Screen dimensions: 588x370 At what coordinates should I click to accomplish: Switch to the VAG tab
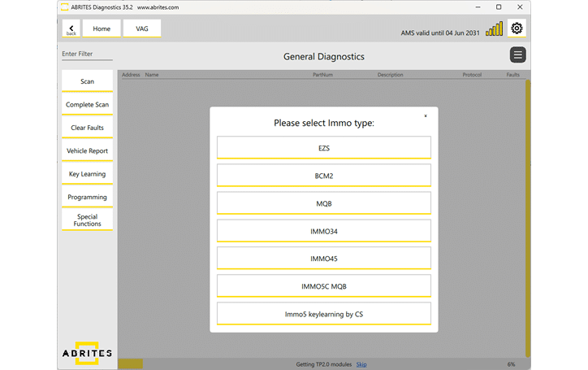pos(141,28)
